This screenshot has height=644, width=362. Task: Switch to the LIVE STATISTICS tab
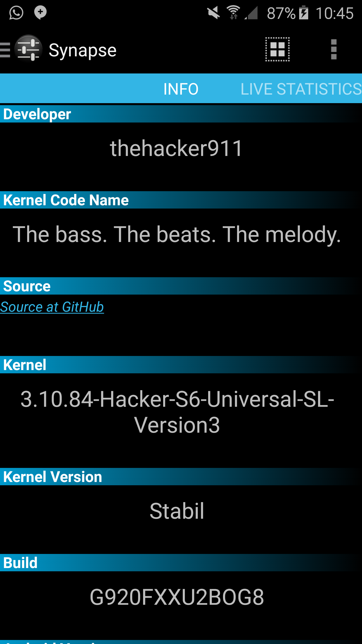coord(301,89)
